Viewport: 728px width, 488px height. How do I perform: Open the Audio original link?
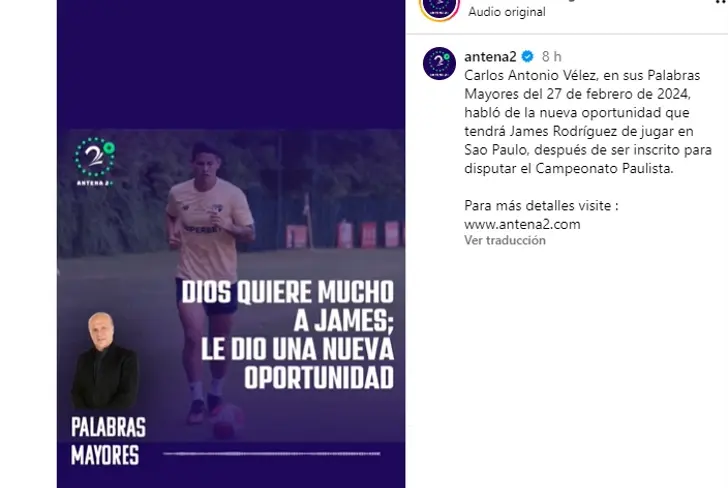pyautogui.click(x=507, y=12)
